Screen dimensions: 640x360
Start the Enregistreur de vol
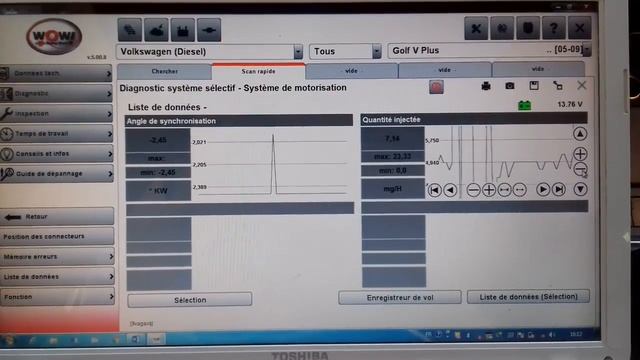point(400,298)
